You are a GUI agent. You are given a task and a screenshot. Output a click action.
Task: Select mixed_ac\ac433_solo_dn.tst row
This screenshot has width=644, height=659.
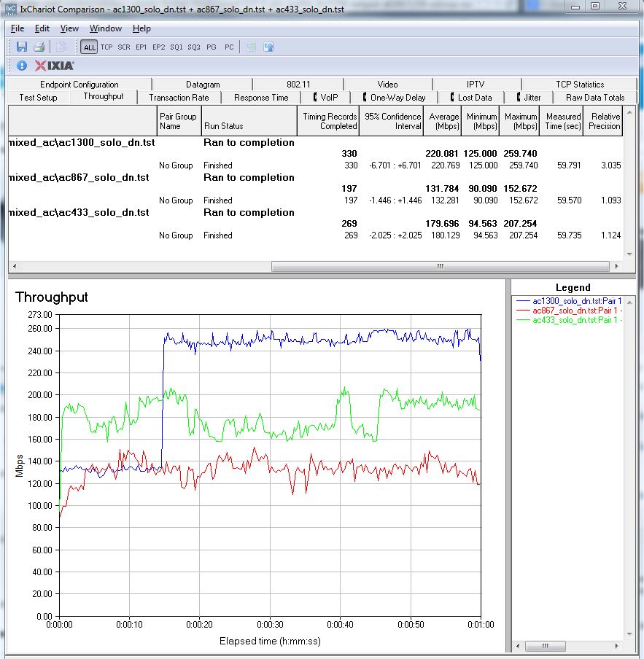(x=315, y=212)
